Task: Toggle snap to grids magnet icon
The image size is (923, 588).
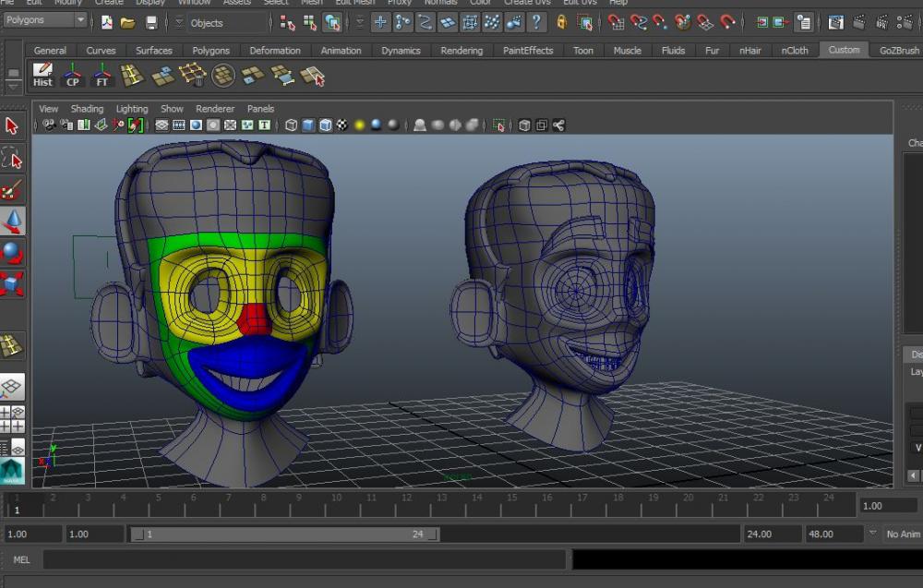Action: pyautogui.click(x=616, y=22)
